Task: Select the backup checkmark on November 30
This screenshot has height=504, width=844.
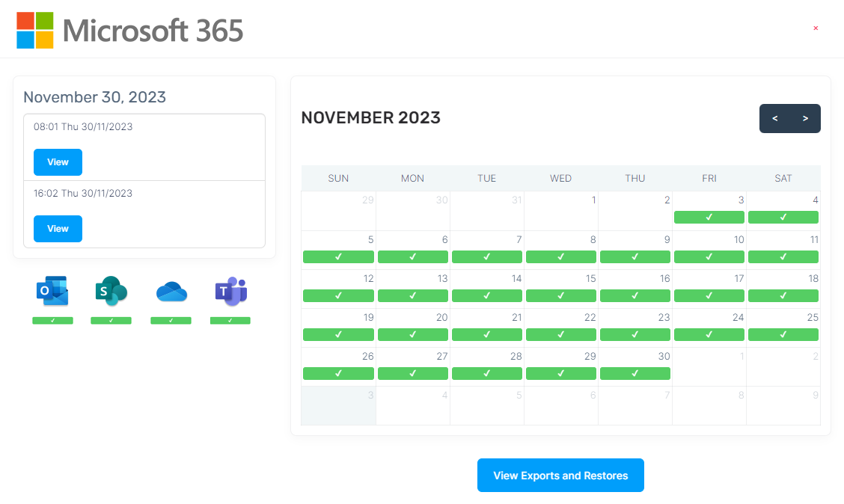Action: click(x=635, y=373)
